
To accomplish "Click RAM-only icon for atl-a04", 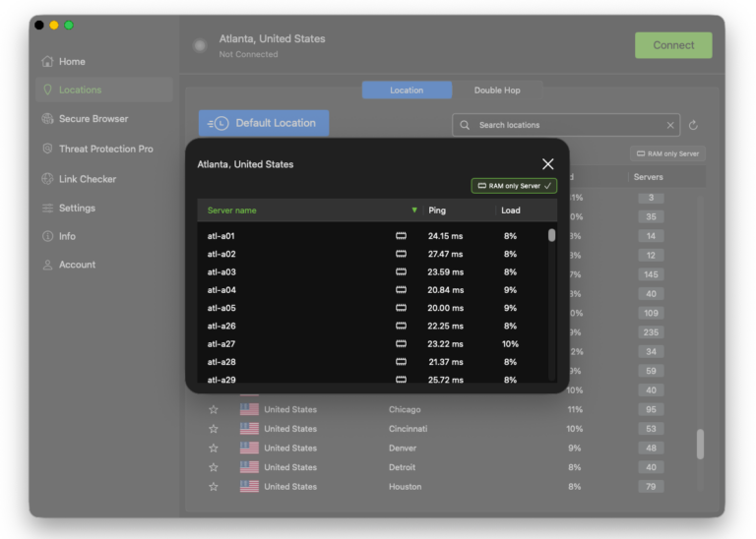I will (402, 290).
